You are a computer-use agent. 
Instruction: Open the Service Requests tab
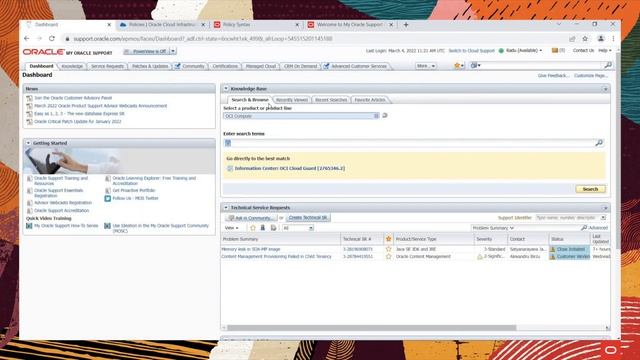(x=107, y=66)
